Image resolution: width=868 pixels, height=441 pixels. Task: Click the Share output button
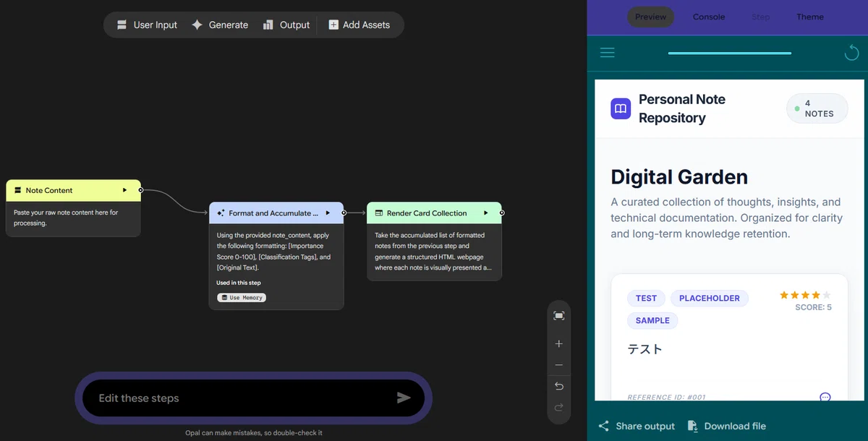tap(637, 426)
